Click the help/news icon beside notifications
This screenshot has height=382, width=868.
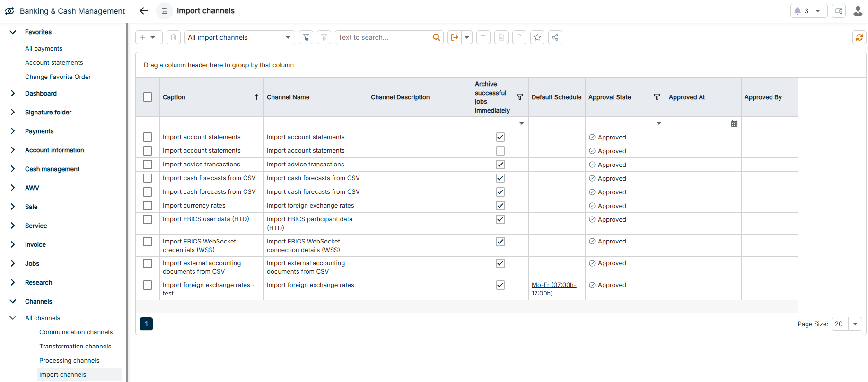point(839,11)
